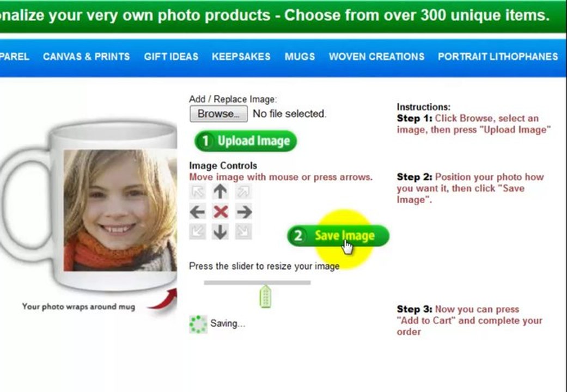
Task: Click the up-left diagonal arrow
Action: pyautogui.click(x=197, y=192)
